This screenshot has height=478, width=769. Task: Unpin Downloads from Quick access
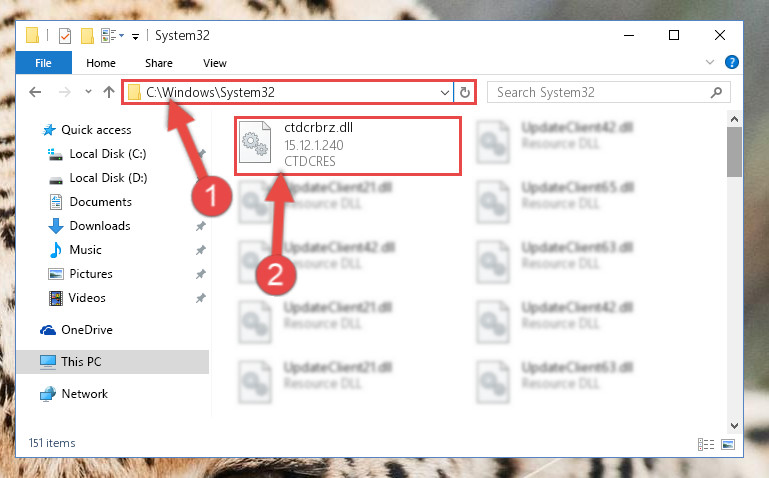(x=200, y=226)
